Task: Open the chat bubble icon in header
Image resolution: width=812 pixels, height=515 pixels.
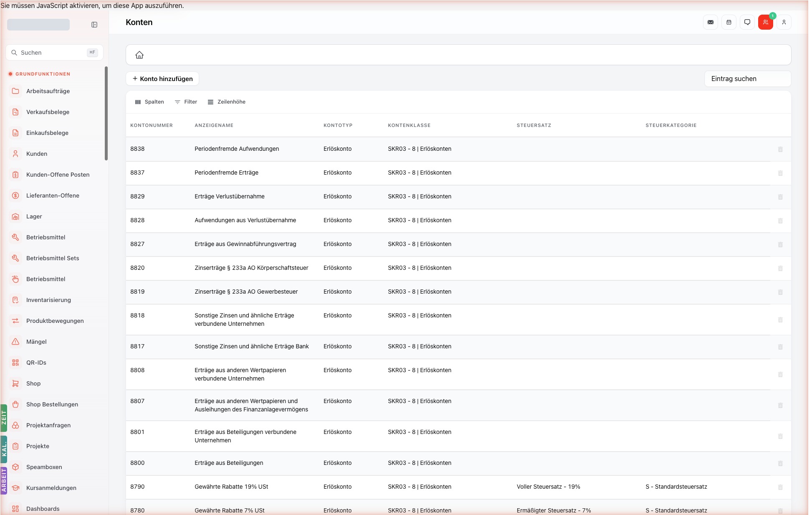Action: 747,22
